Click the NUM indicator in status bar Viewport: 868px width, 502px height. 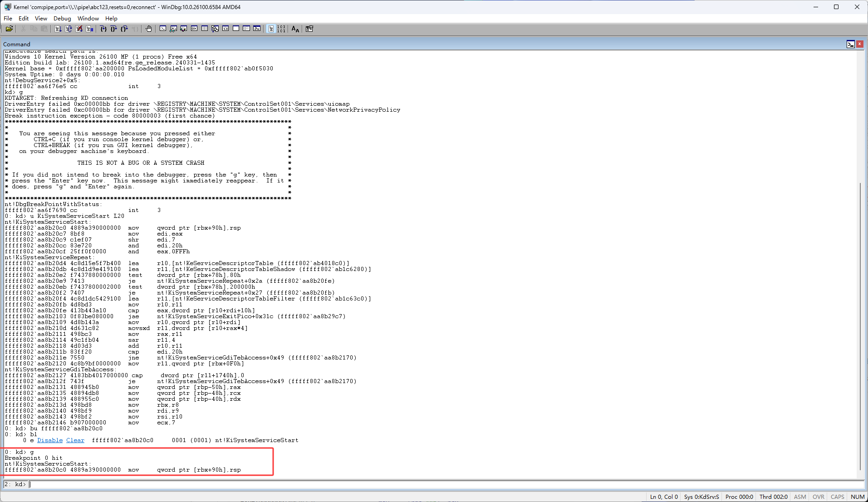[x=857, y=497]
